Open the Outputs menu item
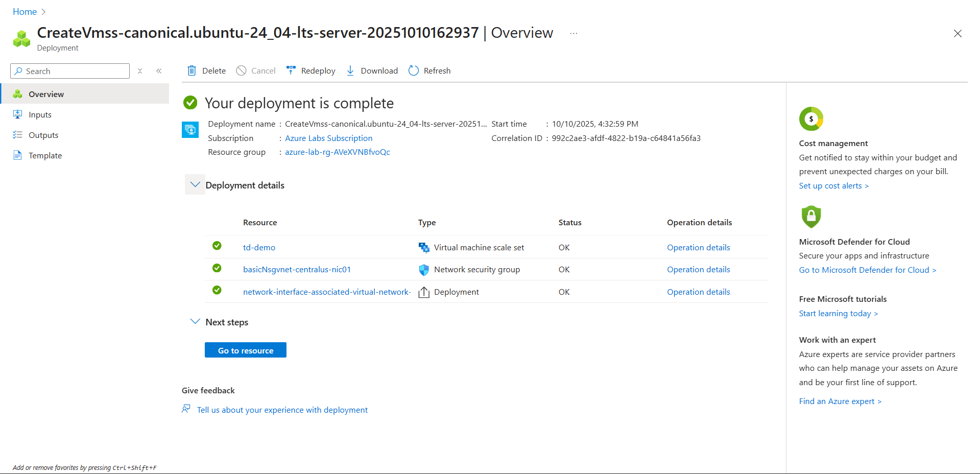This screenshot has width=980, height=474. click(x=43, y=135)
